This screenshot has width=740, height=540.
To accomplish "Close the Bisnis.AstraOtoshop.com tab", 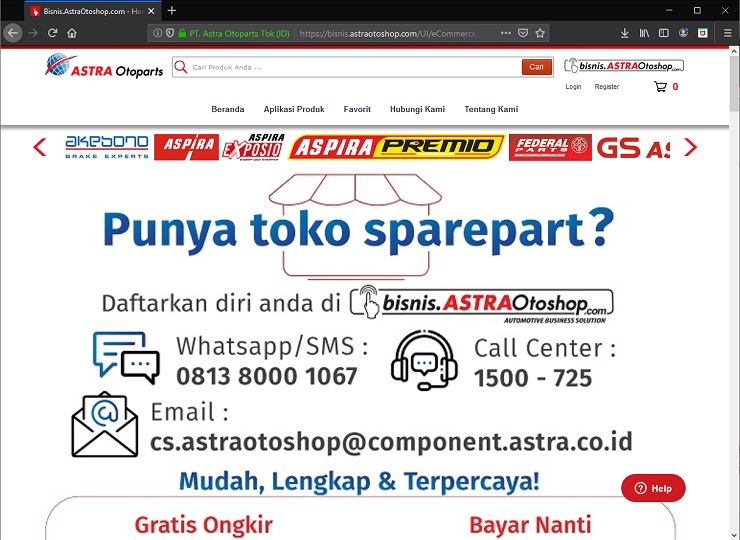I will [151, 11].
